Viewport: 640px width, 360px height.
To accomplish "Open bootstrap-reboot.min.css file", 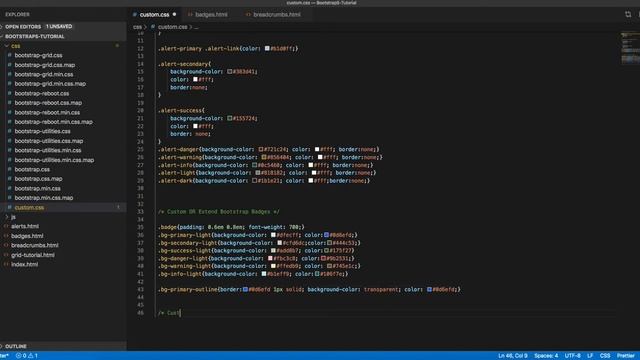I will tap(47, 112).
